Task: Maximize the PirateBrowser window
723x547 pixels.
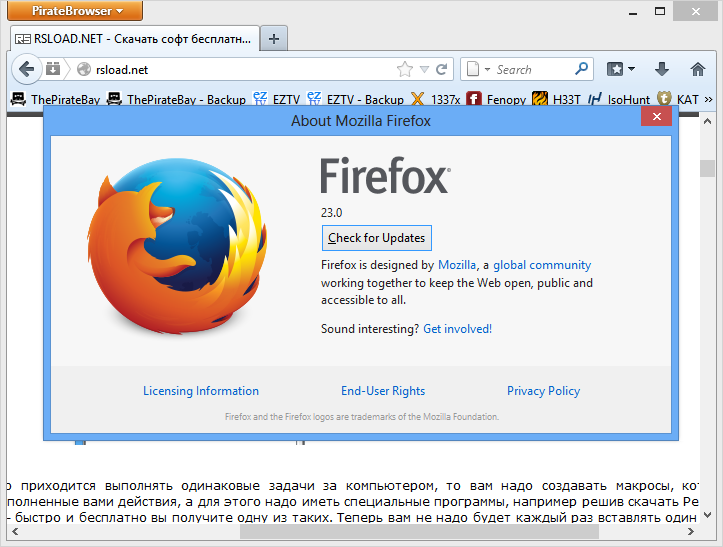Action: pos(660,12)
